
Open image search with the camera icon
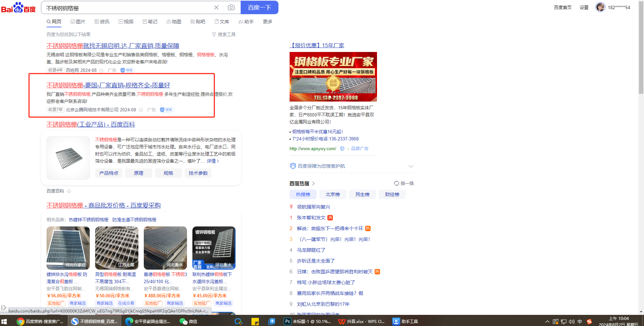click(231, 7)
